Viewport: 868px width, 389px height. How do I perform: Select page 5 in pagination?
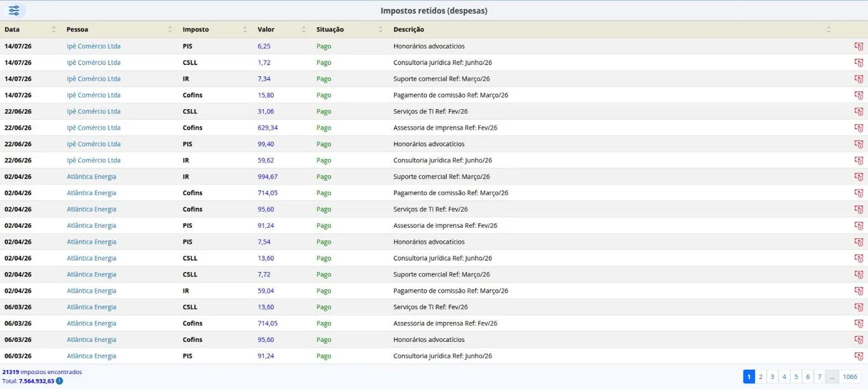pyautogui.click(x=796, y=377)
